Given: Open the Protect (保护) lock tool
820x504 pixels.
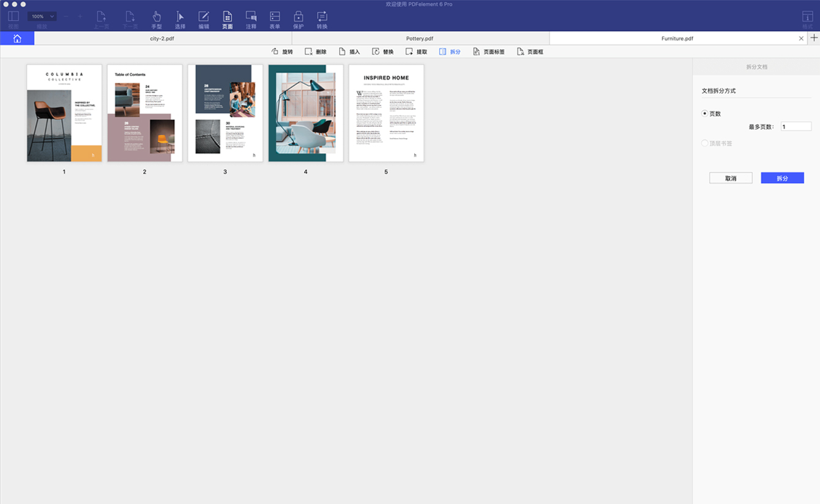Looking at the screenshot, I should tap(298, 19).
